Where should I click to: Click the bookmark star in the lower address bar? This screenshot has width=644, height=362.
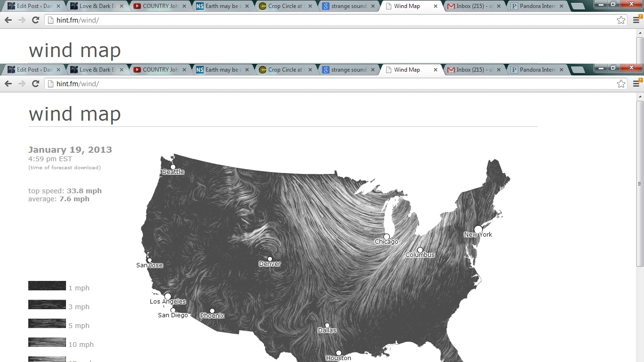(x=621, y=84)
